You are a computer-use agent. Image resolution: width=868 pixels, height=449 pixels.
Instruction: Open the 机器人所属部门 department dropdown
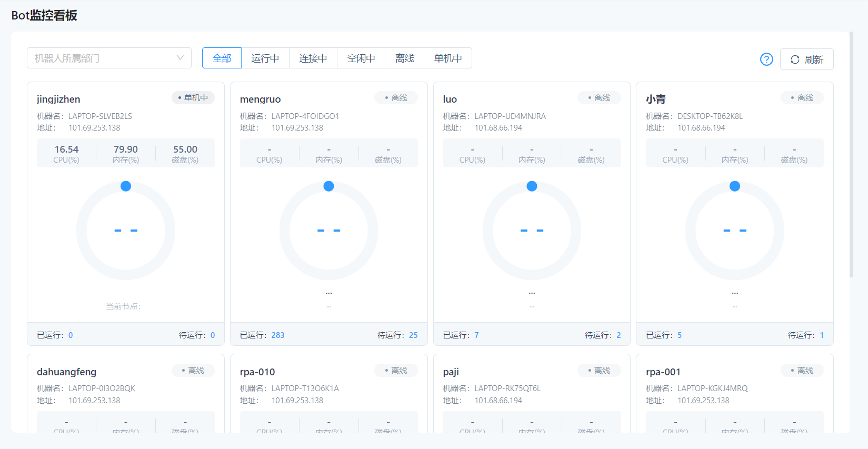109,58
